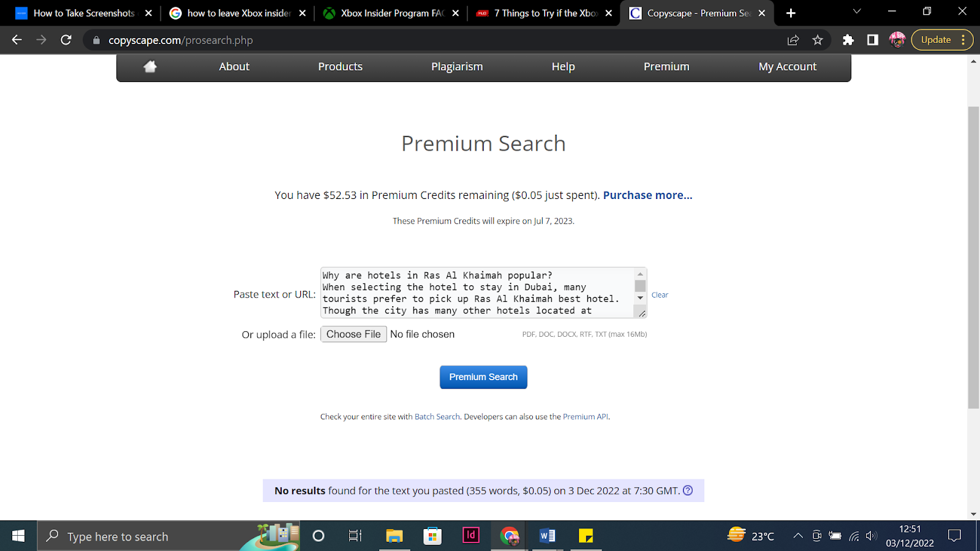Viewport: 980px width, 551px height.
Task: Open the Batch Search link
Action: 437,417
